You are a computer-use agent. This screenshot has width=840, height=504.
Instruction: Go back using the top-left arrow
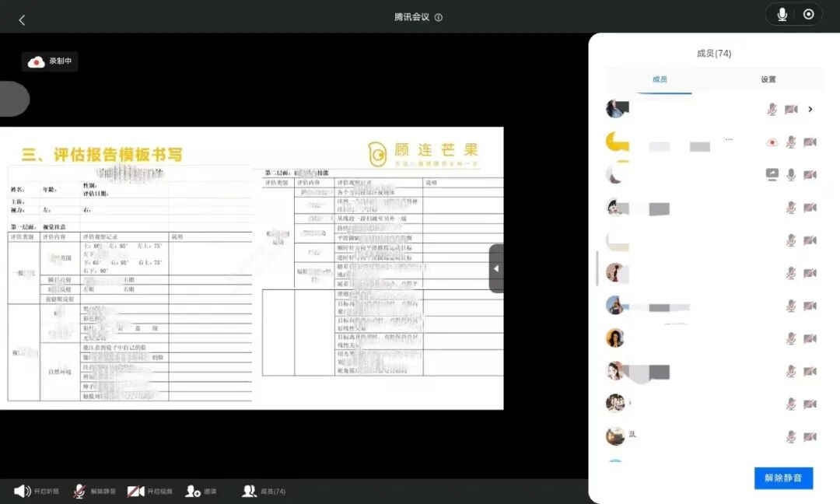pos(22,20)
